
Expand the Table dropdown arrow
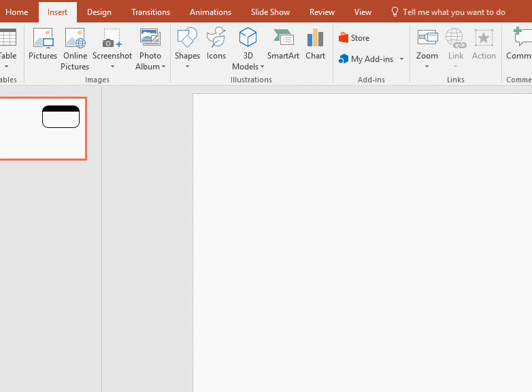coord(6,67)
